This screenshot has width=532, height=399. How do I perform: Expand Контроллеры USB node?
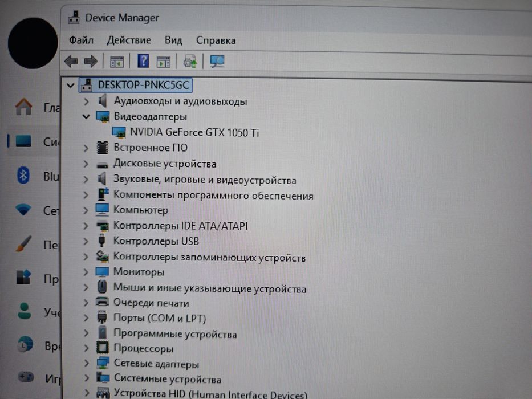pos(86,241)
